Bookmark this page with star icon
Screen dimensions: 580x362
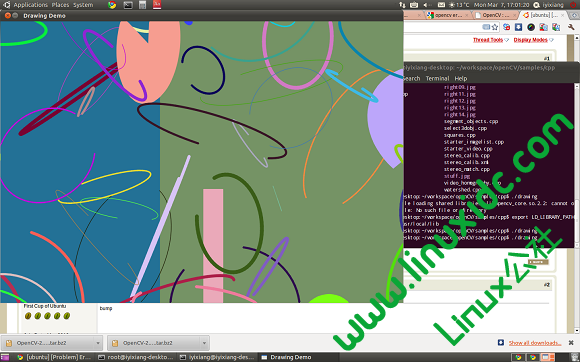coord(495,27)
